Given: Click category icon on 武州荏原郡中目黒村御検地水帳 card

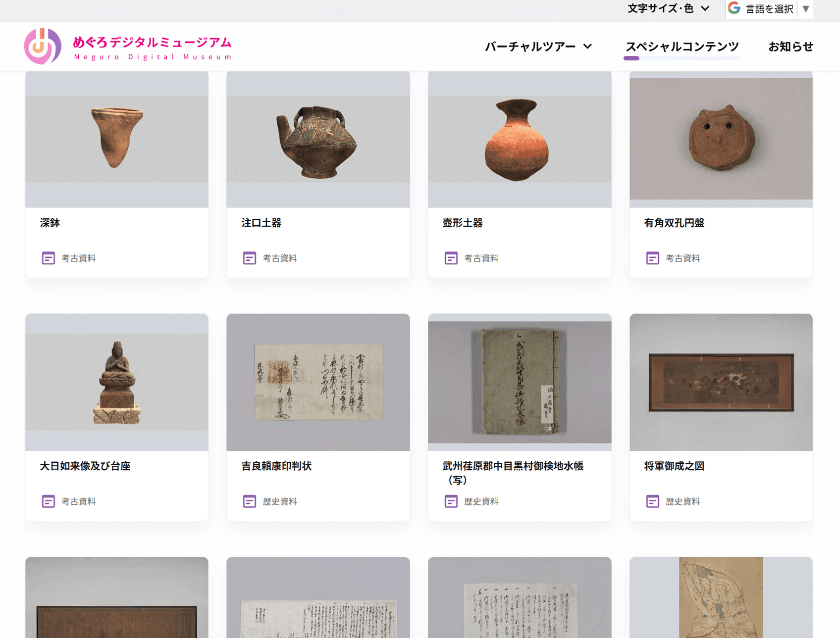Looking at the screenshot, I should point(451,501).
